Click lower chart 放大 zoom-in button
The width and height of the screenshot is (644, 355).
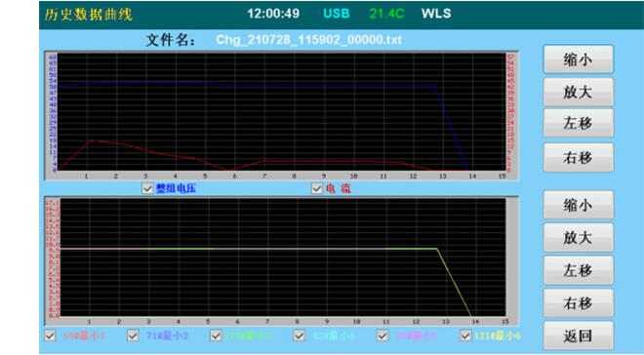579,238
